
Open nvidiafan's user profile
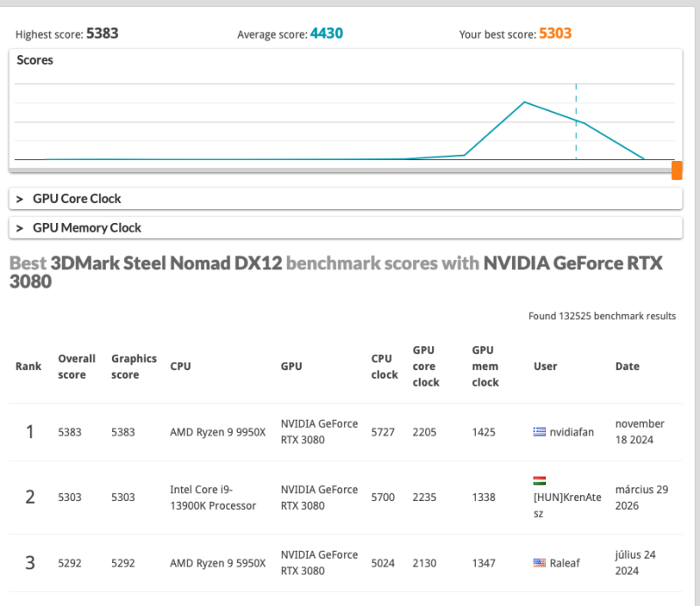[572, 431]
